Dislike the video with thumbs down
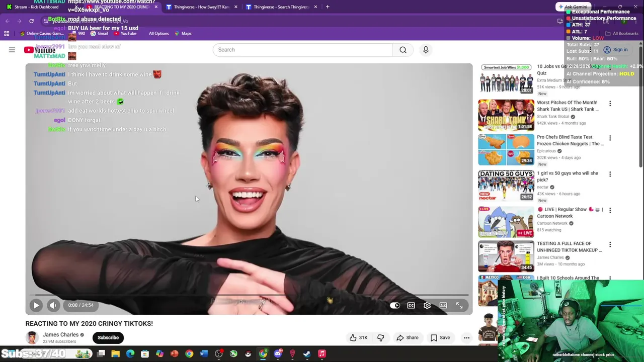 (x=381, y=338)
